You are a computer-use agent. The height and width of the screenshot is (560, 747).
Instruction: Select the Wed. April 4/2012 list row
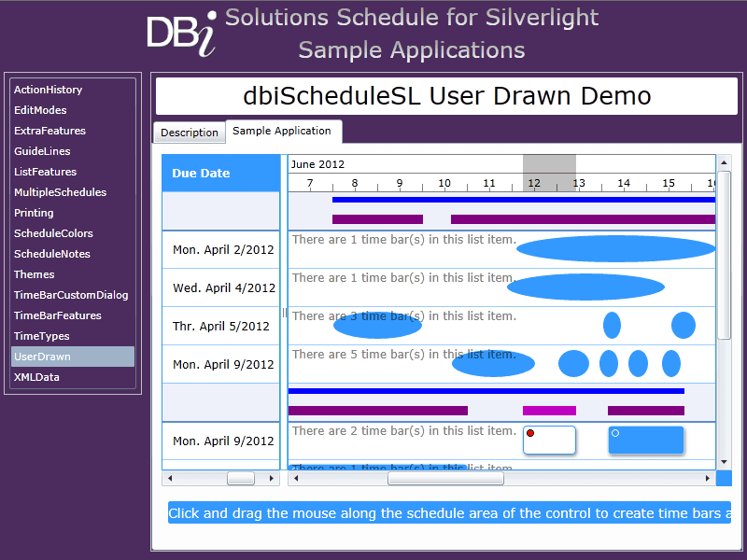tap(221, 287)
